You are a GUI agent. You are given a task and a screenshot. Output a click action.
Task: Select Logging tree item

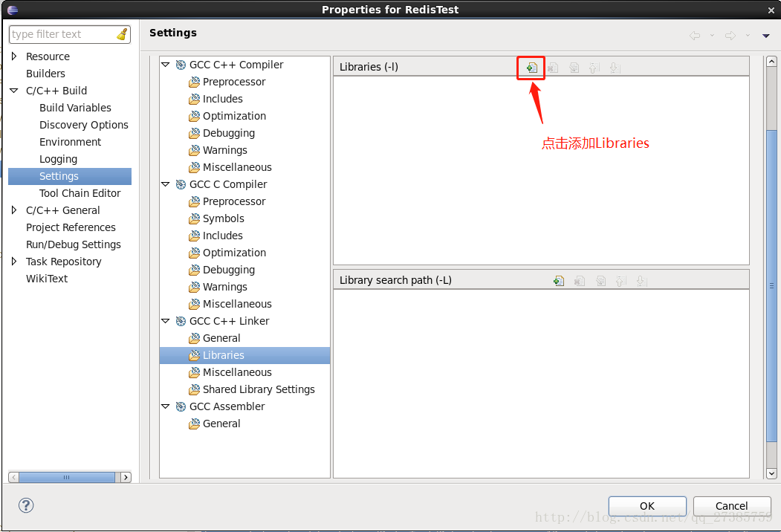point(58,160)
